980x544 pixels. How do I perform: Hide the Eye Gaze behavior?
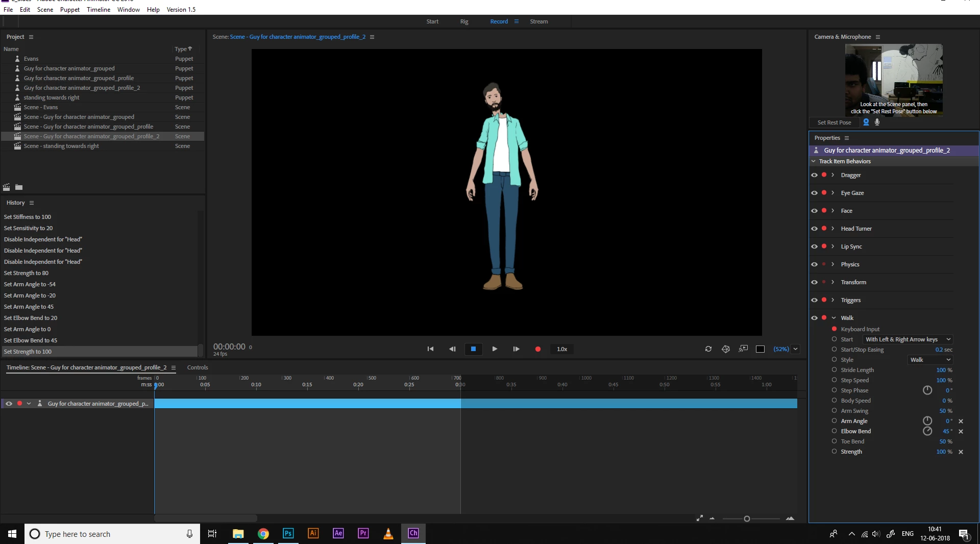pyautogui.click(x=814, y=193)
